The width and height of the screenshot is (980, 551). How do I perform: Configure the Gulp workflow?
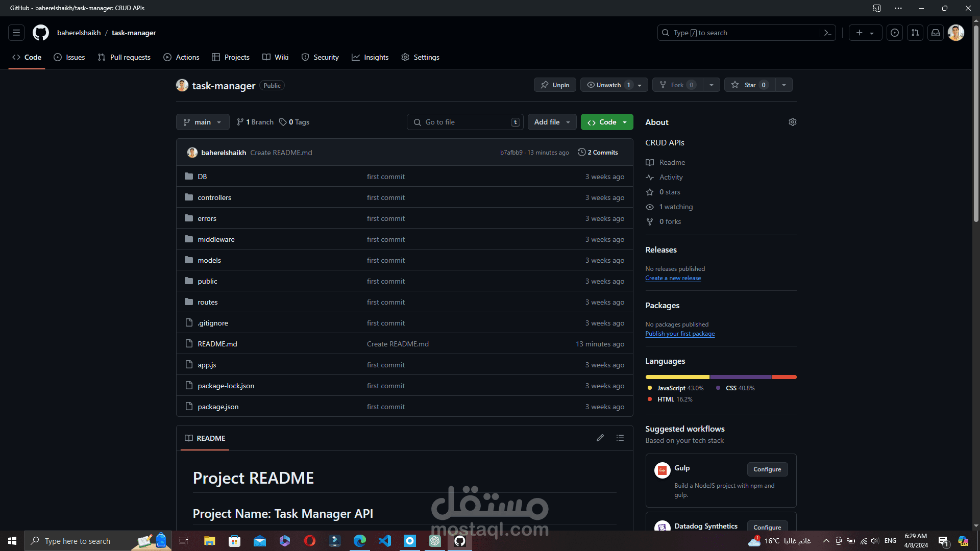pos(767,469)
